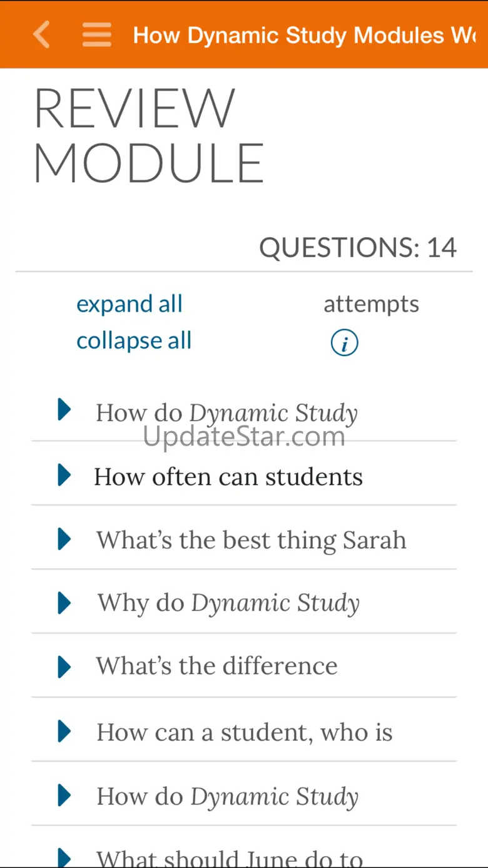This screenshot has height=868, width=488.
Task: Toggle arrow beside "How can a student, who is"
Action: click(64, 731)
